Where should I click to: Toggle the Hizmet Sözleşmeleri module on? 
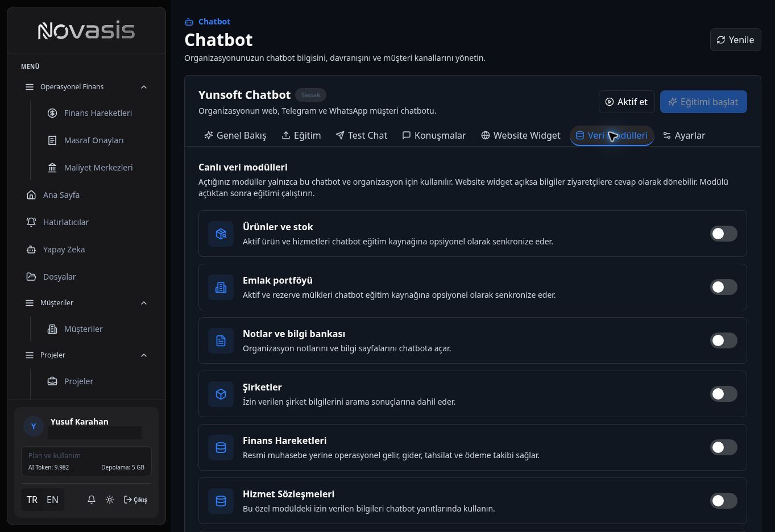tap(724, 501)
